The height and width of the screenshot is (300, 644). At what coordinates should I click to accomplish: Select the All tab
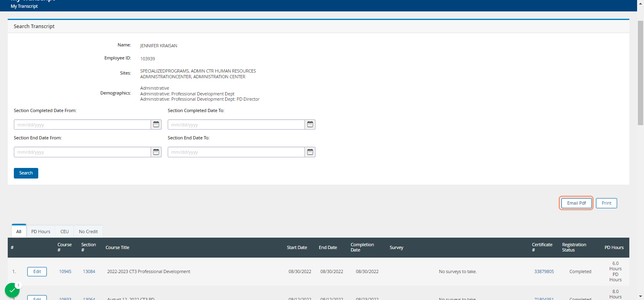click(x=19, y=231)
